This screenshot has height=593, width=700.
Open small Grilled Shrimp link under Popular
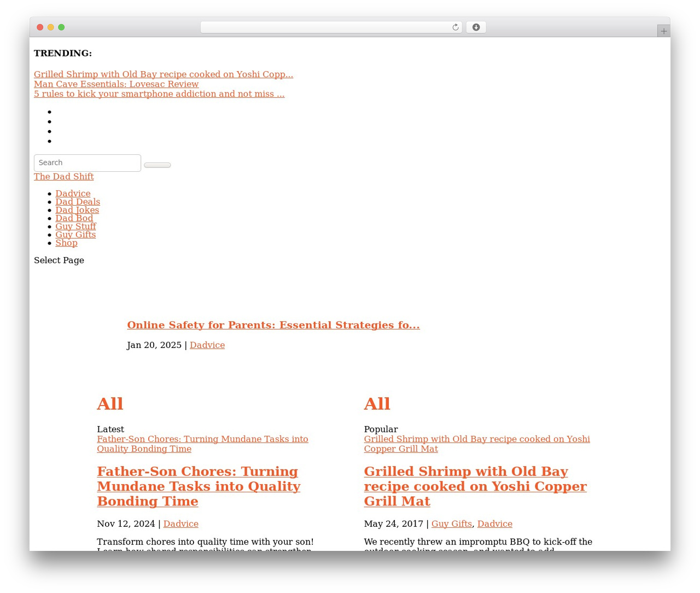point(477,444)
